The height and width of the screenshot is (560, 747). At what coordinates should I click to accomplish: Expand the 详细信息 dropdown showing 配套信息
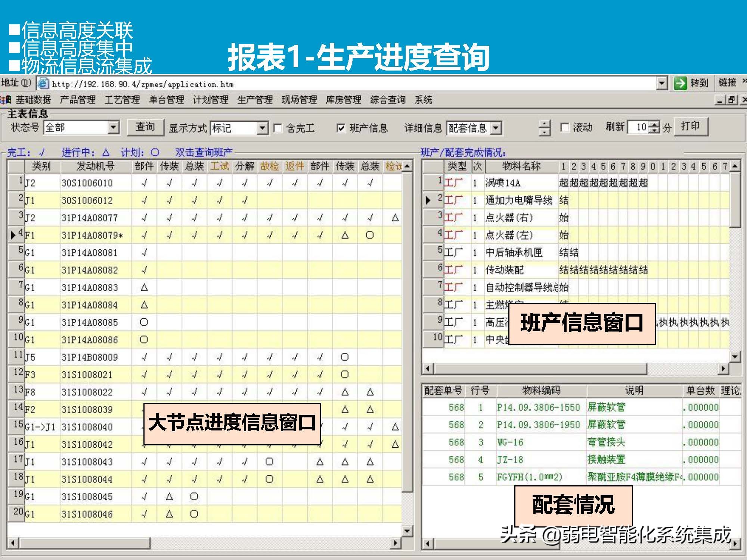click(x=496, y=128)
